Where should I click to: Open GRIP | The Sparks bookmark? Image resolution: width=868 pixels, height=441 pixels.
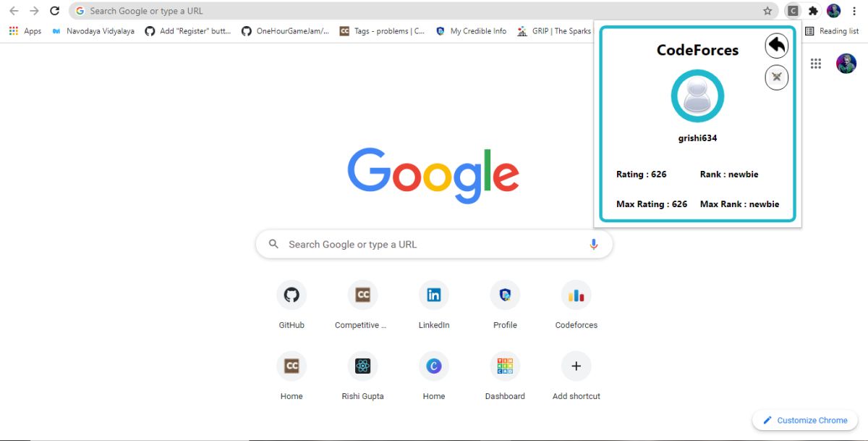coord(554,31)
